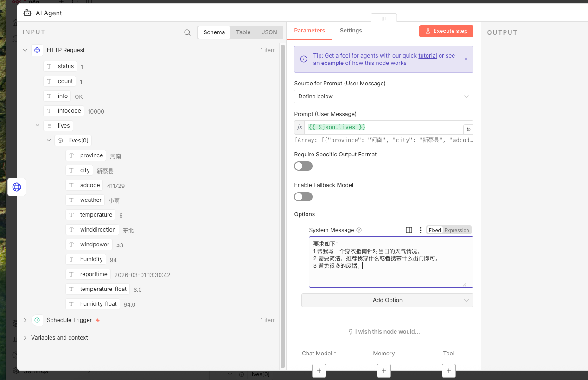This screenshot has width=588, height=380.
Task: Click the HTTP Request globe icon in tree
Action: [37, 50]
